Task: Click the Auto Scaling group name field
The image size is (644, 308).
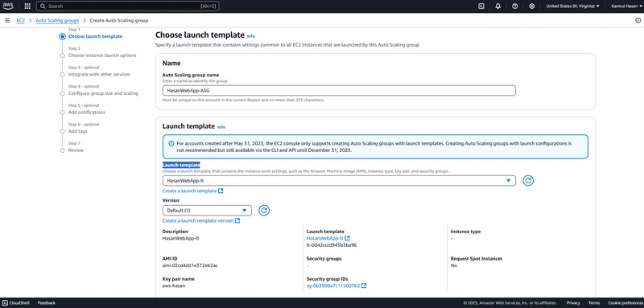Action: tap(339, 91)
